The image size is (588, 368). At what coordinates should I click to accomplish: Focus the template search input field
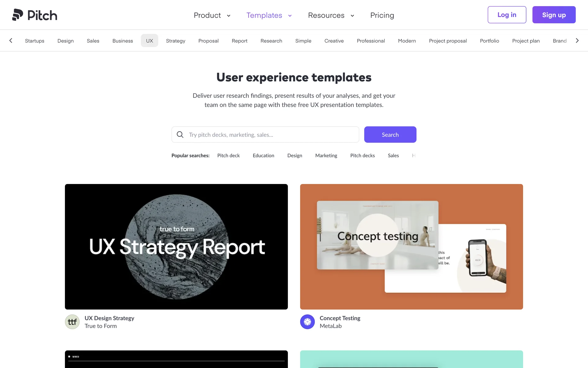(269, 135)
